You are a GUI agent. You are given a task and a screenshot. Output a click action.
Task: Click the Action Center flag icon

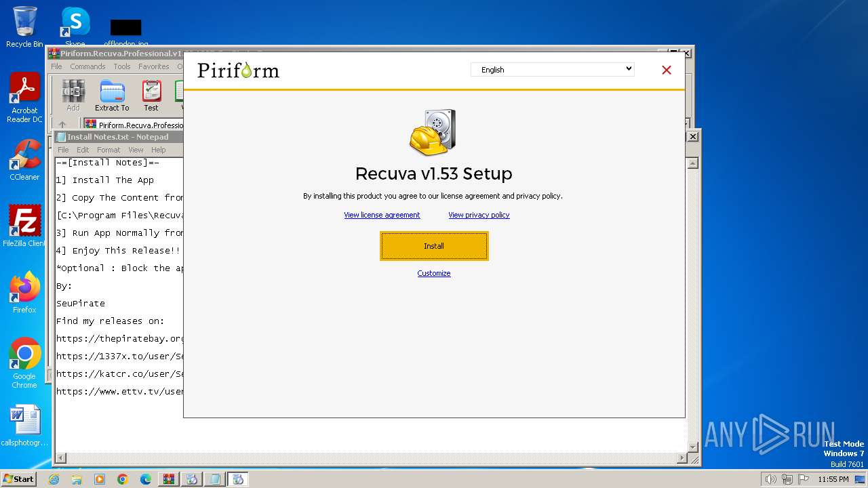click(804, 479)
